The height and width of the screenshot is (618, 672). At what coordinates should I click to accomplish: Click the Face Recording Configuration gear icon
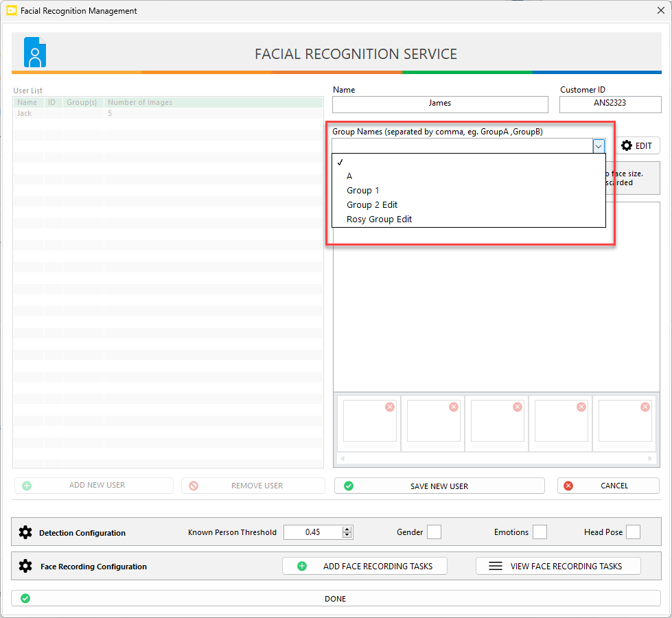tap(25, 567)
